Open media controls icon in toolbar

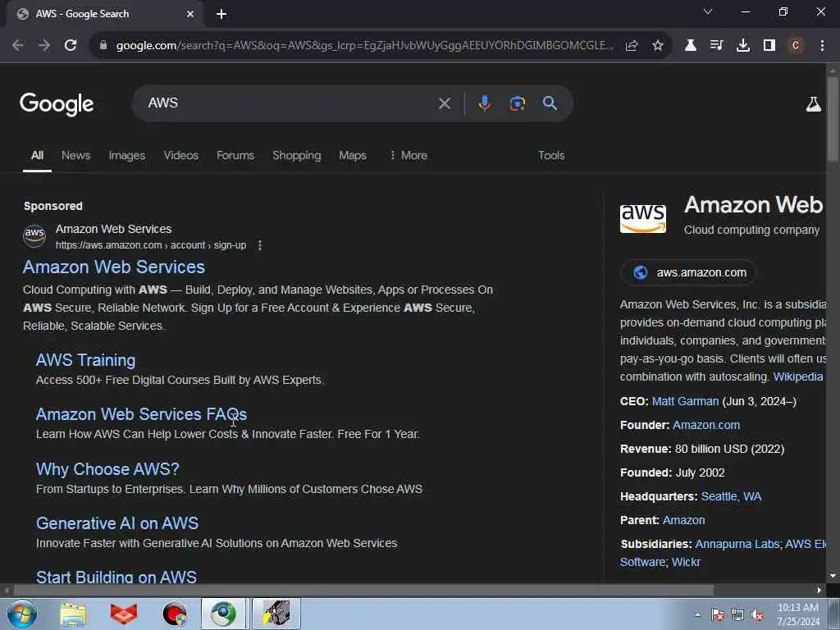(717, 46)
